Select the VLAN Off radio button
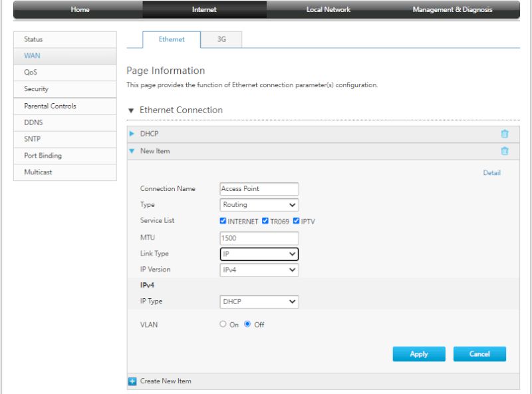The image size is (532, 394). (x=247, y=324)
